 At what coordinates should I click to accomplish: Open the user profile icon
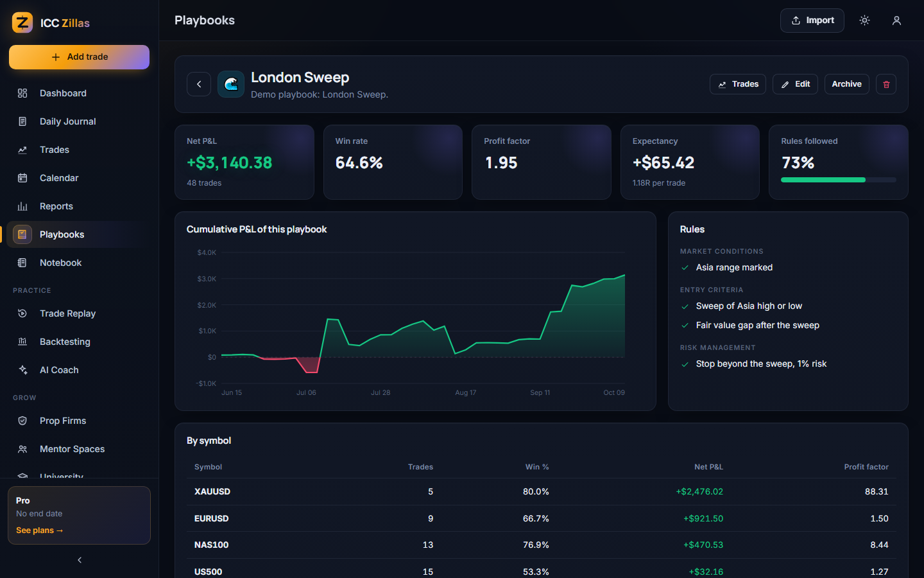[896, 21]
